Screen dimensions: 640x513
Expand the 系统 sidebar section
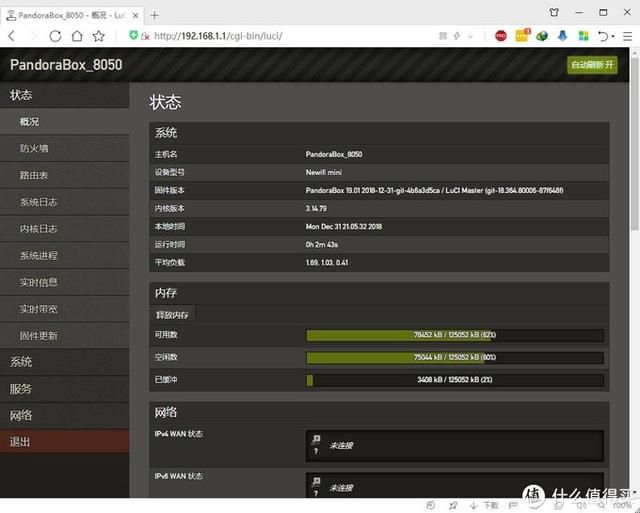click(64, 362)
